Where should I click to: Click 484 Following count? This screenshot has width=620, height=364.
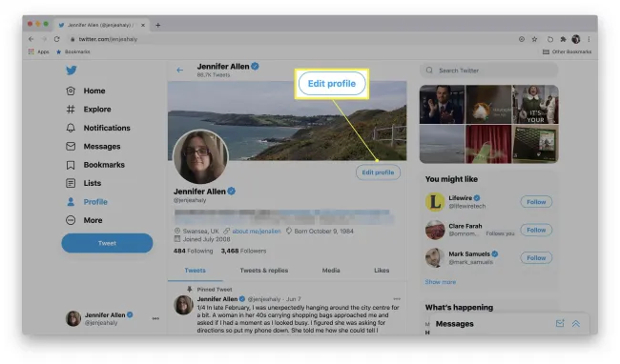pos(193,252)
